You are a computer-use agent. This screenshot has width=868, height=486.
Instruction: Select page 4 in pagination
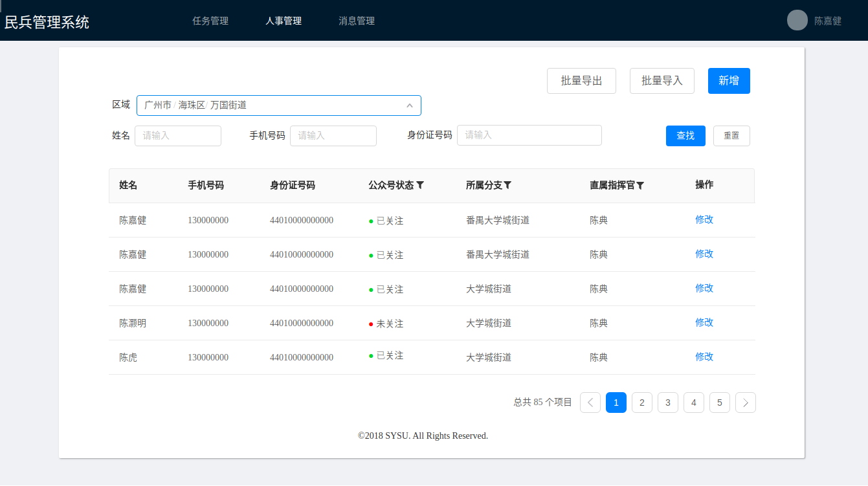pos(694,403)
